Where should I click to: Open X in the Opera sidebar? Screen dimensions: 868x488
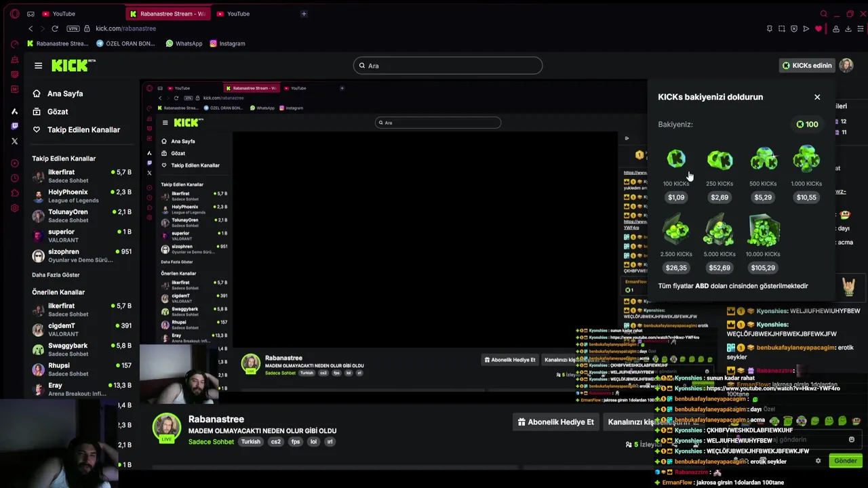coord(15,141)
